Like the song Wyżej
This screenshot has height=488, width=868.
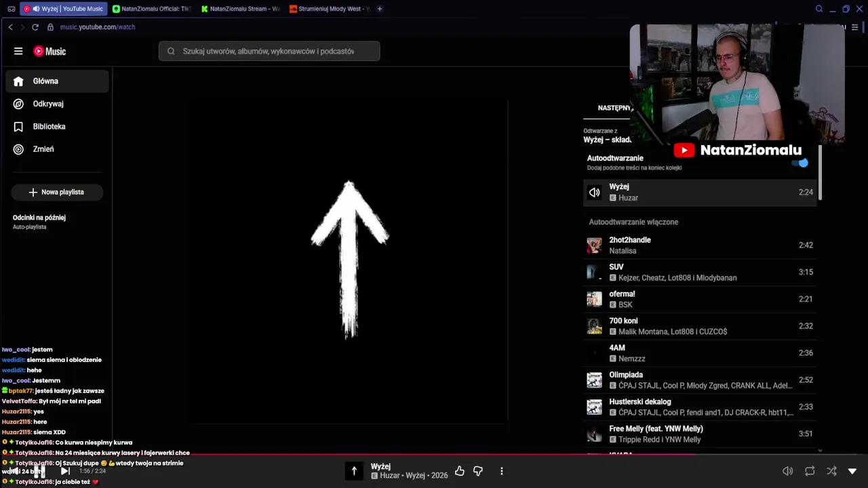pyautogui.click(x=460, y=471)
